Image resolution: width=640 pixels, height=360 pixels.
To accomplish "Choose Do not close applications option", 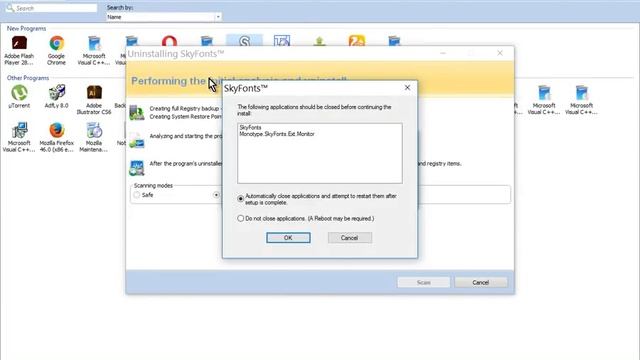I will [240, 218].
